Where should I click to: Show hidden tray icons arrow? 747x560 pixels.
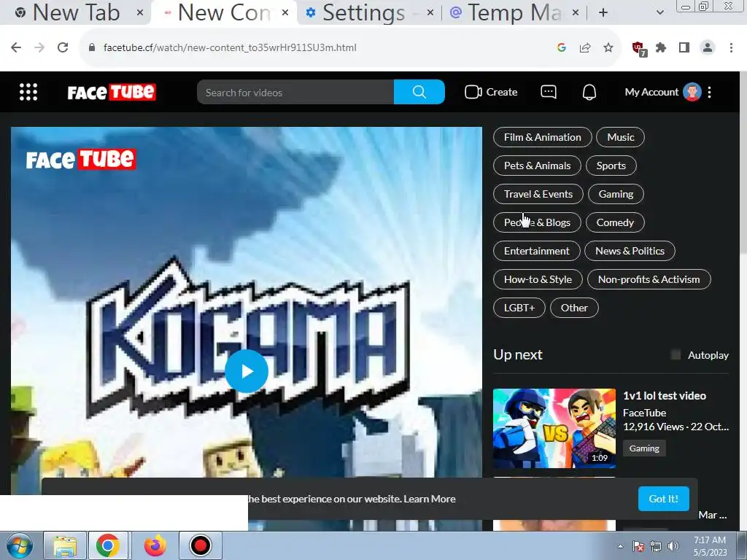click(620, 546)
